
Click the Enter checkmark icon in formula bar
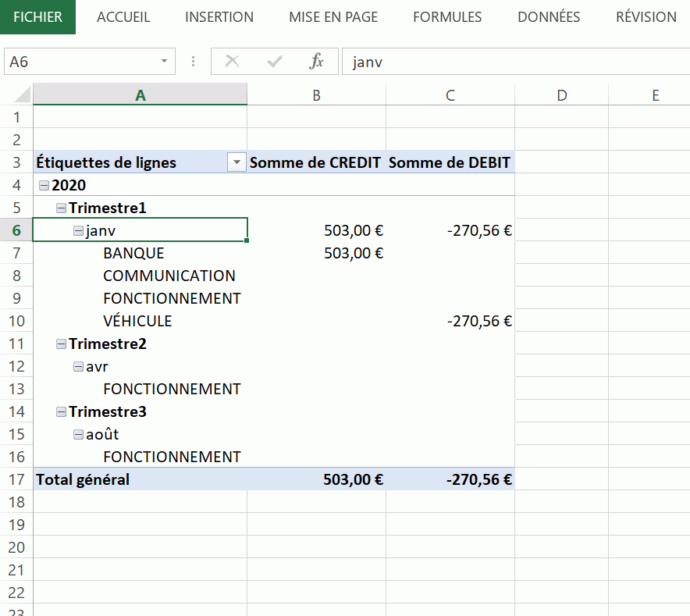point(274,62)
